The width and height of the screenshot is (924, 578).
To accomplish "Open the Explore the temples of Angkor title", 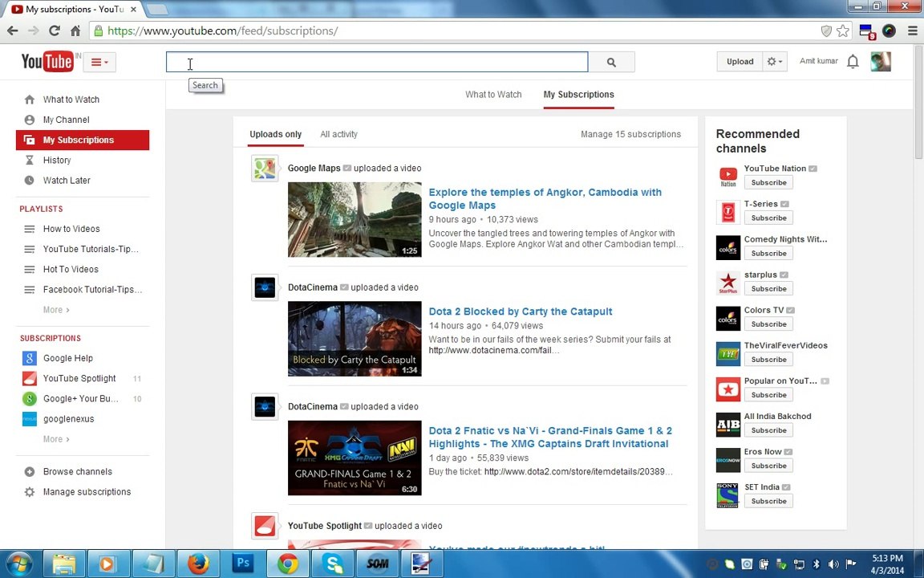I will [545, 199].
